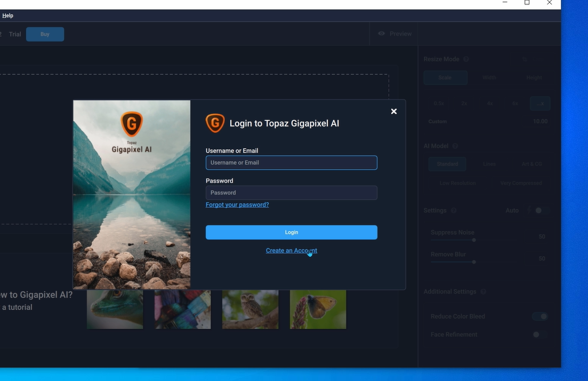
Task: Click the Resize Mode help icon
Action: coord(466,59)
